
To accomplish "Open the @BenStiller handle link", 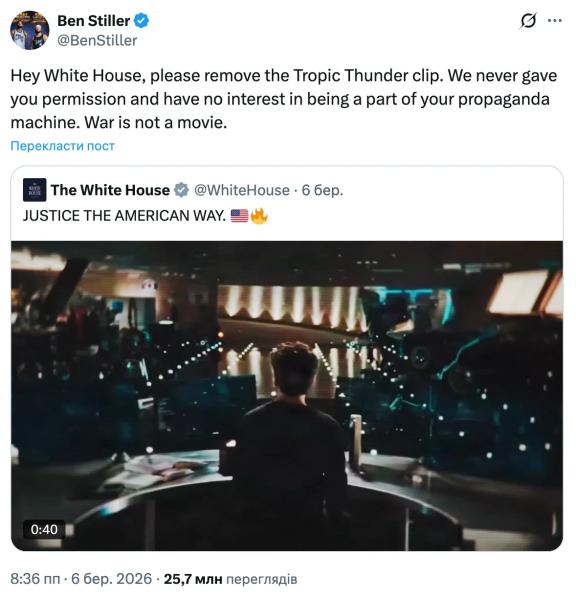I will pyautogui.click(x=97, y=41).
